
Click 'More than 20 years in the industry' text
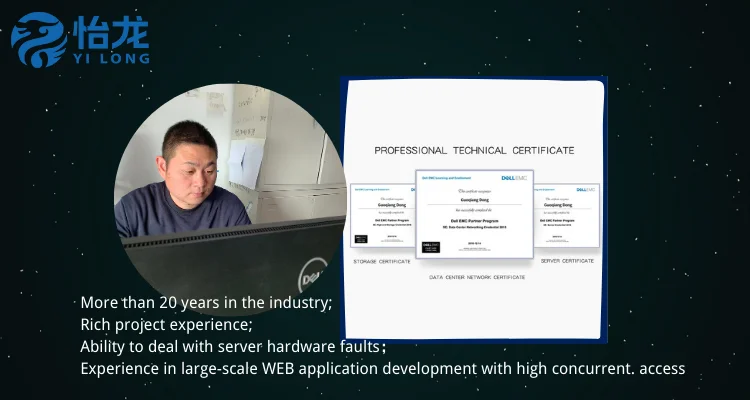pyautogui.click(x=206, y=302)
